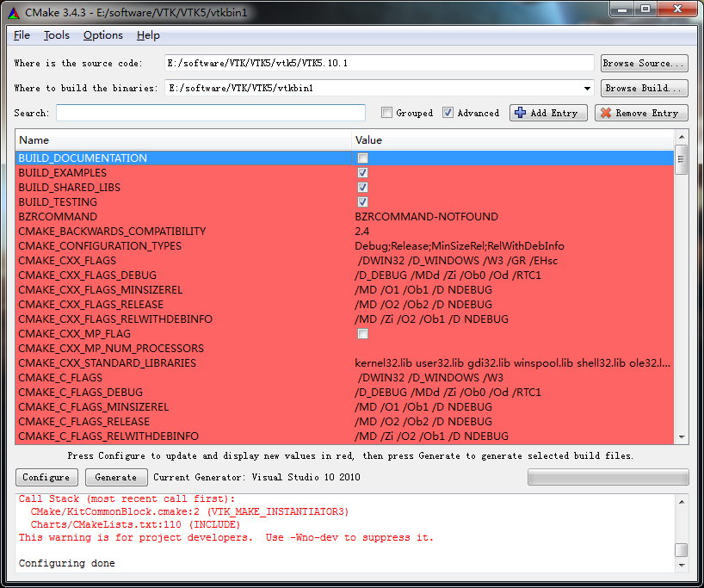Screen dimensions: 704x588
Task: Click the red X Remove Entry icon
Action: pos(606,113)
